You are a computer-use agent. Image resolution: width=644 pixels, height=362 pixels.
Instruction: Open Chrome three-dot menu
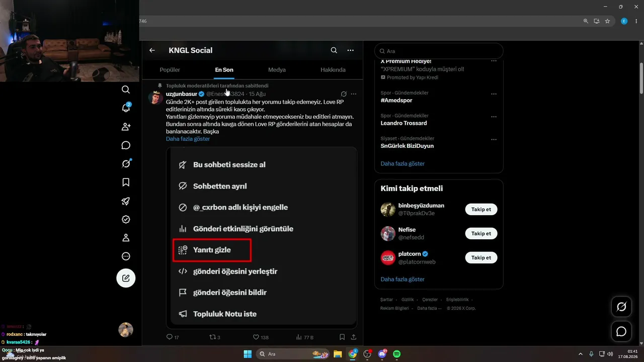click(635, 21)
